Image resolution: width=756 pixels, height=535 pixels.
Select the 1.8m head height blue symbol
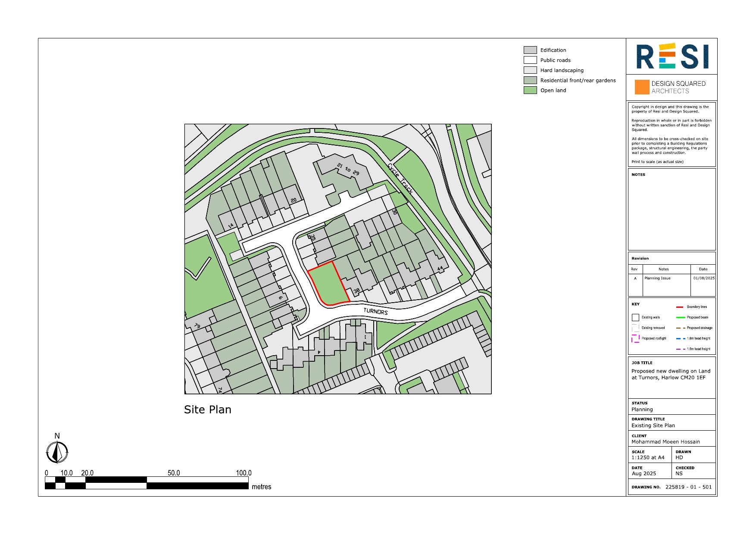(681, 338)
